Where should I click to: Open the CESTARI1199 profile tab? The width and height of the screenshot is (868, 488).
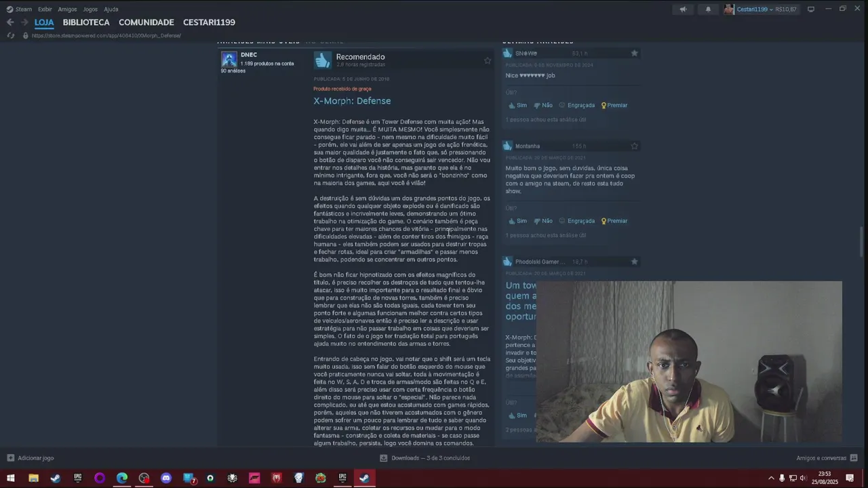pos(209,22)
